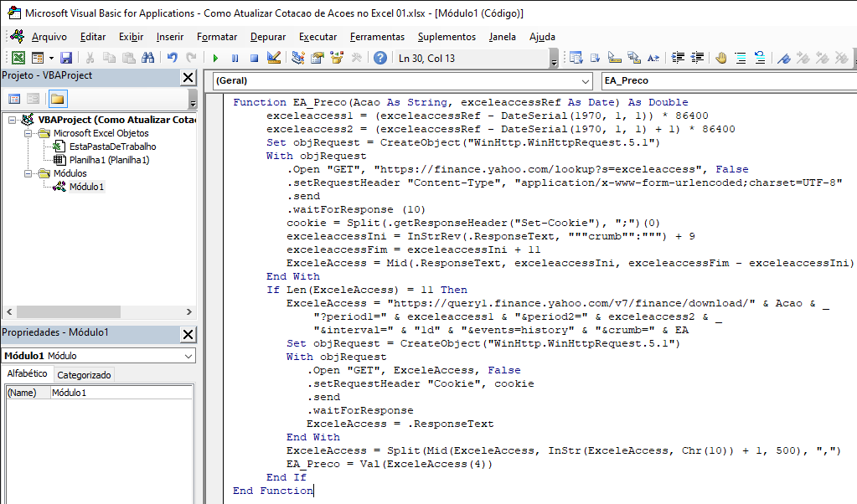This screenshot has height=504, width=857.
Task: Open standard toolbar overflow options arrow
Action: click(554, 59)
